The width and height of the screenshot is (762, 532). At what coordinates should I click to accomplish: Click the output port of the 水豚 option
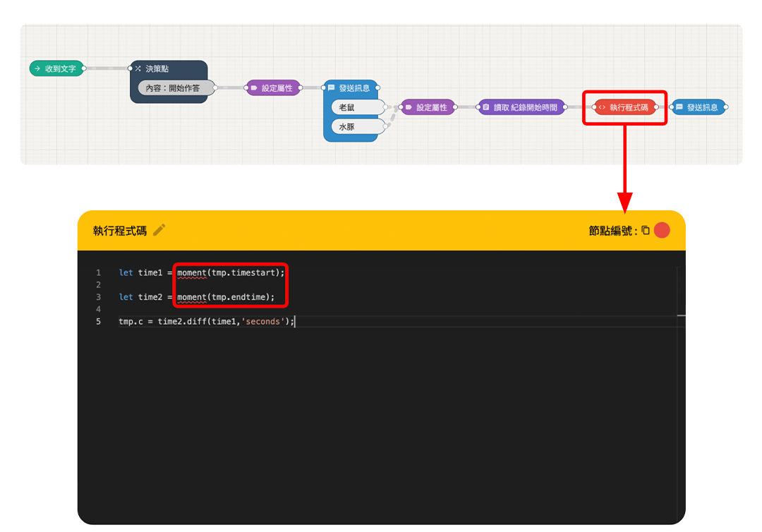[x=386, y=127]
